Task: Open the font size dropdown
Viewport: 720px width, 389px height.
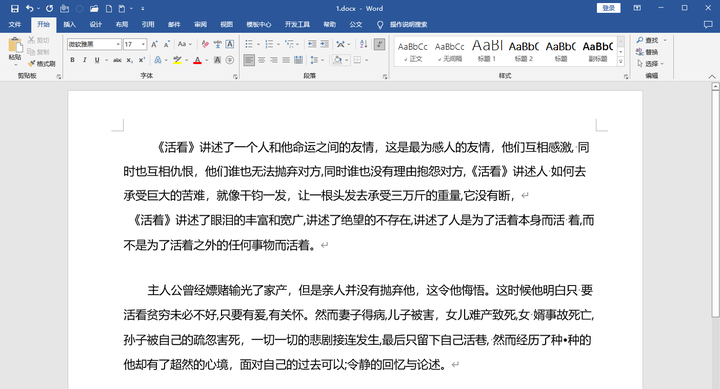Action: 143,44
